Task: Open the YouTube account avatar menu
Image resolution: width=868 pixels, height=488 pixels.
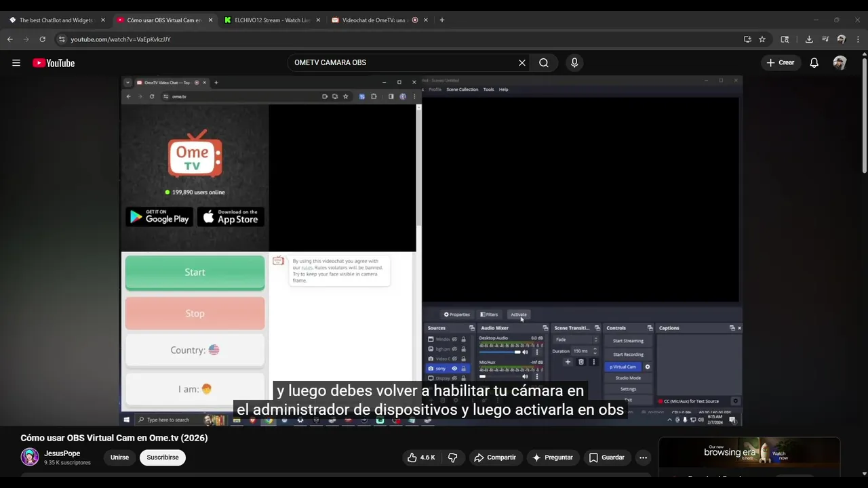Action: pyautogui.click(x=840, y=63)
